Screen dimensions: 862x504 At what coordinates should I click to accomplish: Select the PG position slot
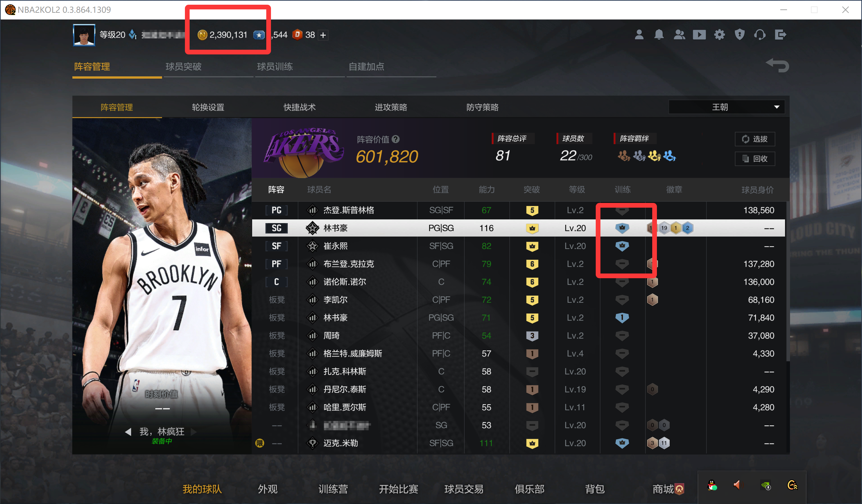tap(276, 210)
